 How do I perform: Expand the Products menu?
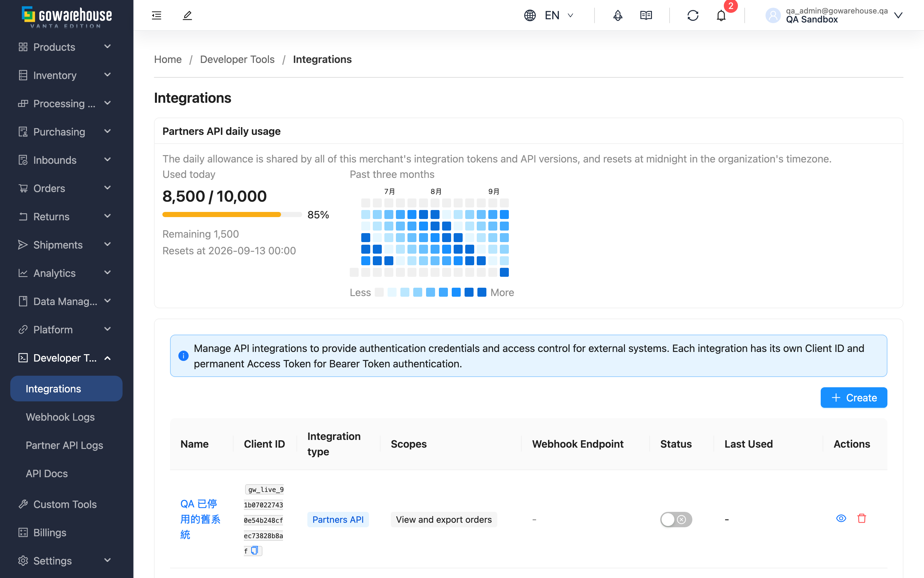pos(66,47)
